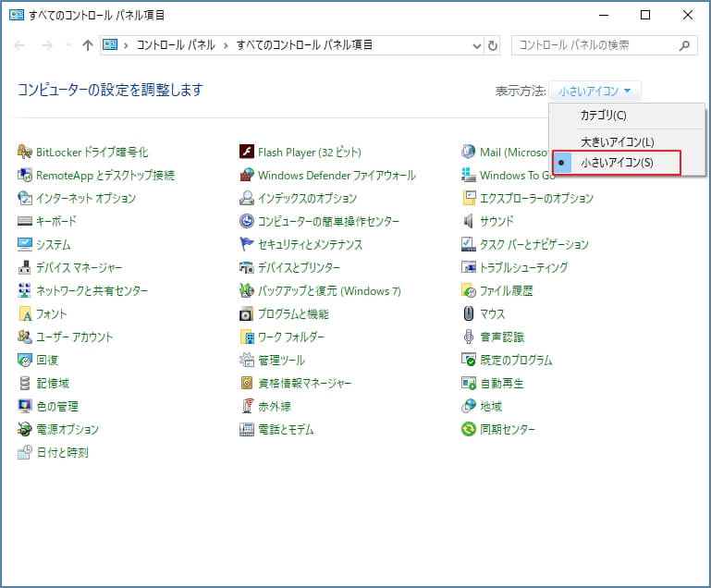Click すべてのコントロール パネル項目 breadcrumb
The width and height of the screenshot is (711, 588).
click(x=304, y=45)
